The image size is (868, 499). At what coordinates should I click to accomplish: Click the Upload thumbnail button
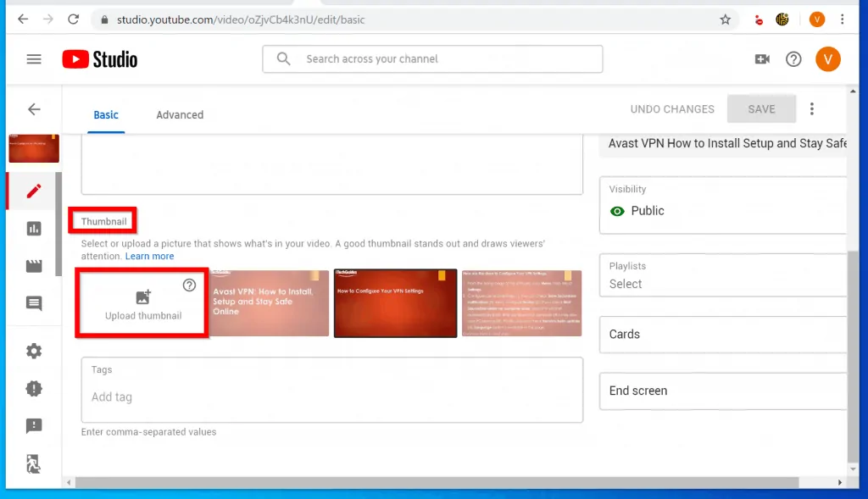coord(143,305)
